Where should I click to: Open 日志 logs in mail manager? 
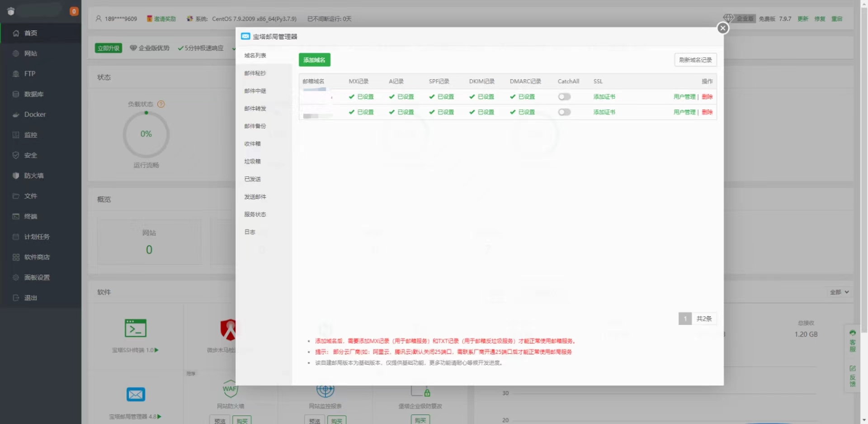(250, 232)
